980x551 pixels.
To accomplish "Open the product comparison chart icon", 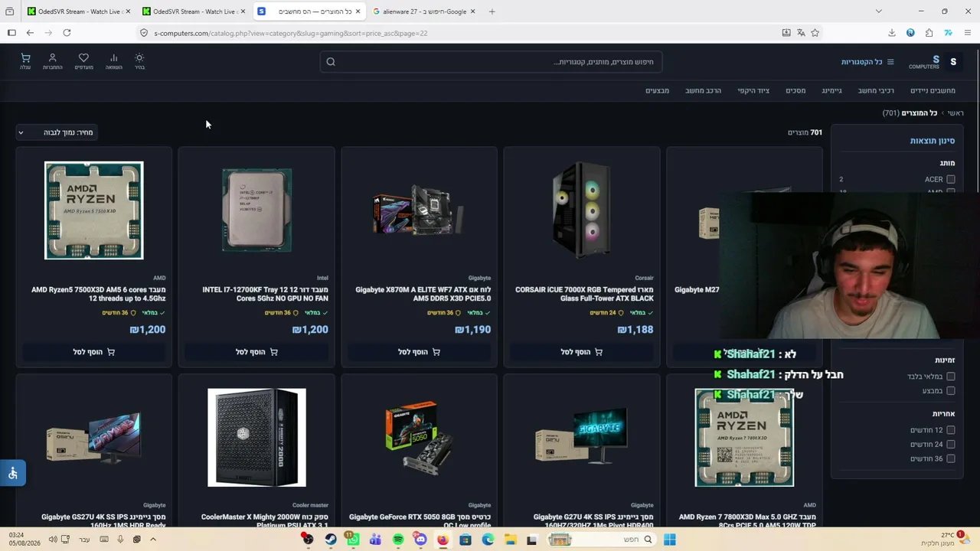I will (x=113, y=61).
